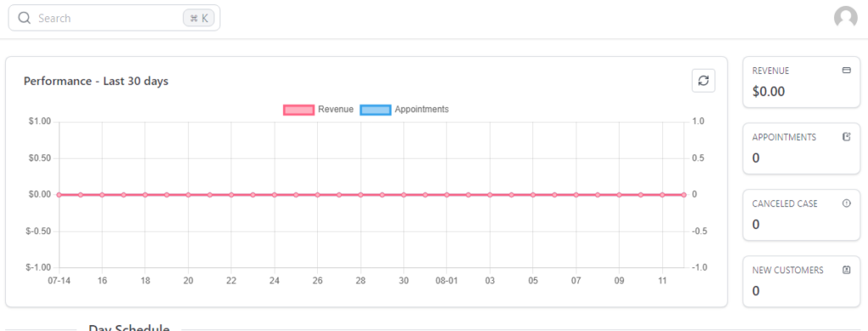
Task: Click the credit card icon on Revenue card
Action: tap(846, 70)
